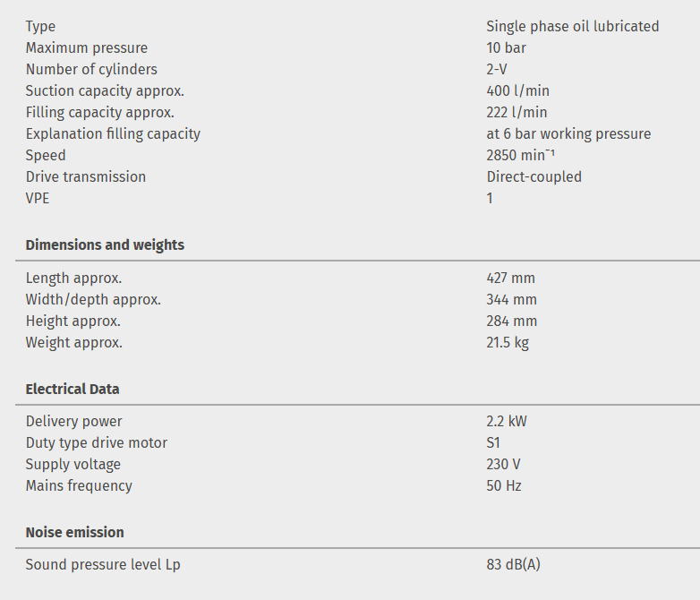This screenshot has height=600, width=700.
Task: Select the '2850 min⁻¹' speed value
Action: point(520,155)
